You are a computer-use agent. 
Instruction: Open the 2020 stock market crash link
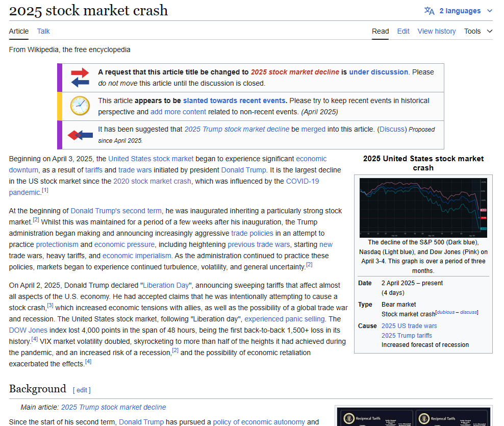[152, 181]
